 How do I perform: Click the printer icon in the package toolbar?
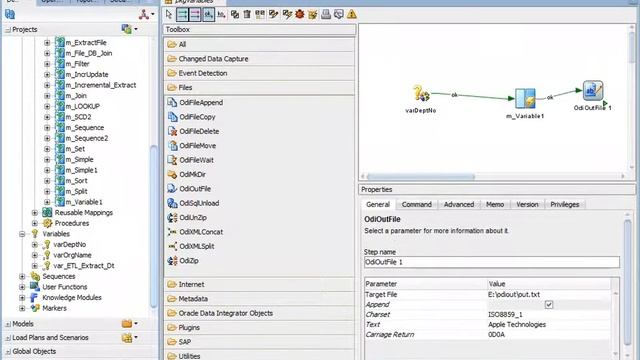(325, 15)
